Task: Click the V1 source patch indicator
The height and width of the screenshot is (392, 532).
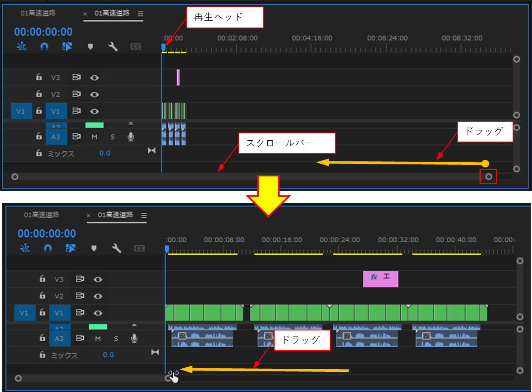Action: (x=21, y=111)
